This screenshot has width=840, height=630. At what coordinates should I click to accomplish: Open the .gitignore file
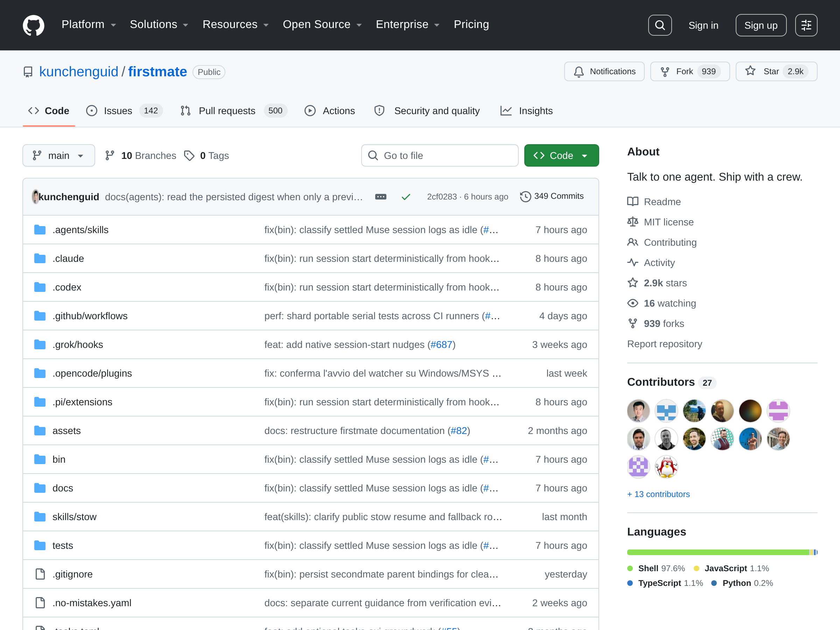coord(72,574)
